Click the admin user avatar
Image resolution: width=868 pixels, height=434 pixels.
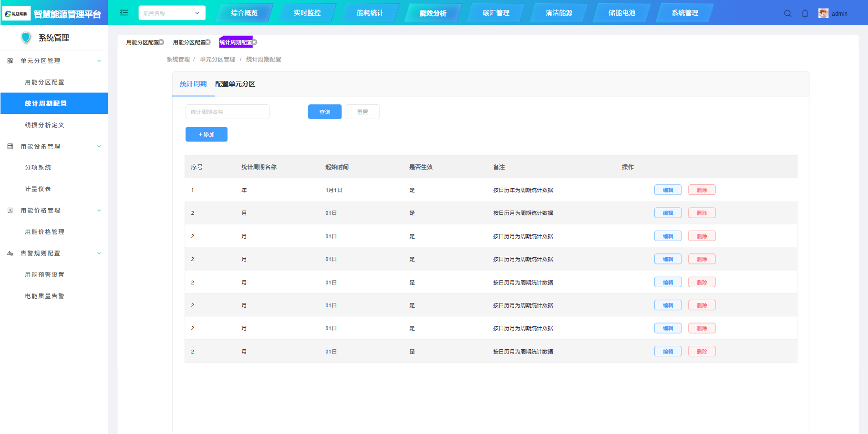[x=823, y=13]
